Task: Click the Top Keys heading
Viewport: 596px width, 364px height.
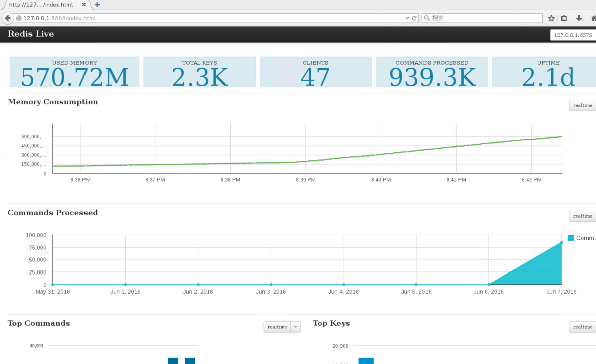Action: [331, 323]
